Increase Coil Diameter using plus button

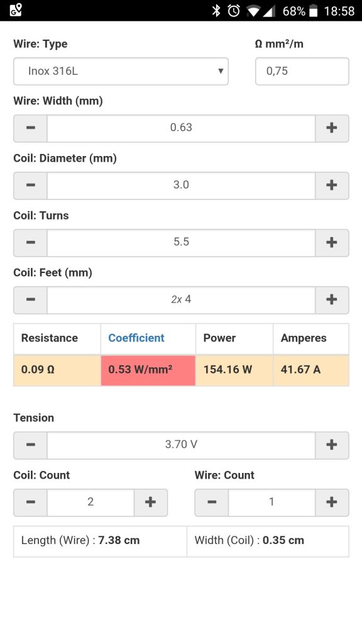[x=332, y=186]
